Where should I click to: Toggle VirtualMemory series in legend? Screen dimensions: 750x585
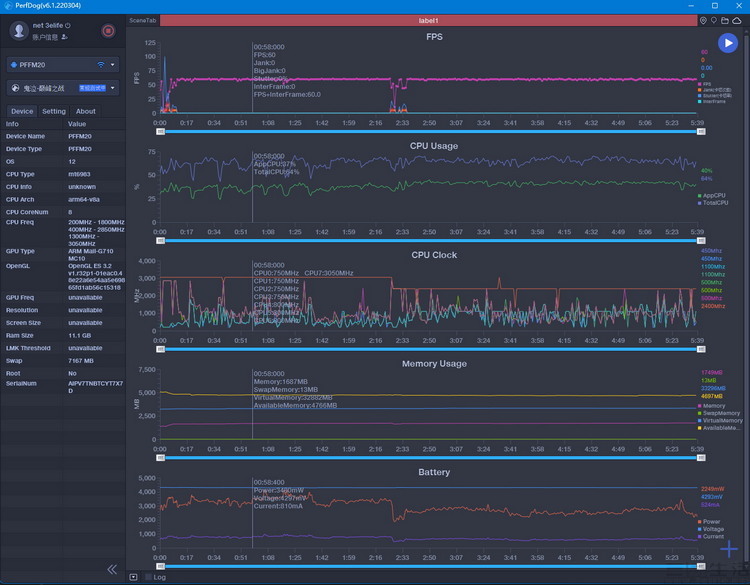(x=720, y=420)
